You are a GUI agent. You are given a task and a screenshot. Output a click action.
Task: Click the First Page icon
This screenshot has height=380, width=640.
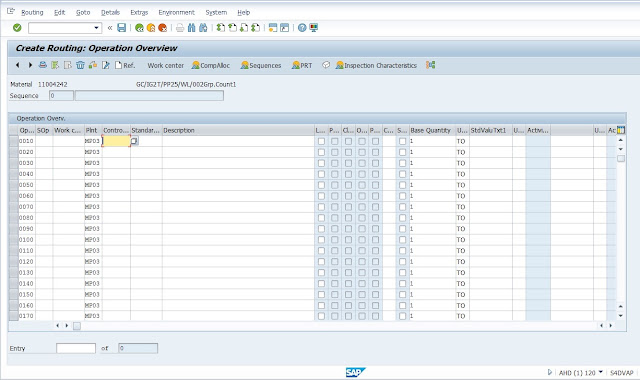[221, 28]
